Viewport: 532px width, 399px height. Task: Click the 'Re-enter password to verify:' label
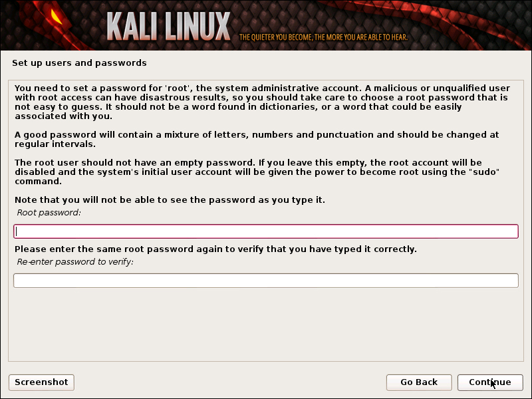(75, 262)
